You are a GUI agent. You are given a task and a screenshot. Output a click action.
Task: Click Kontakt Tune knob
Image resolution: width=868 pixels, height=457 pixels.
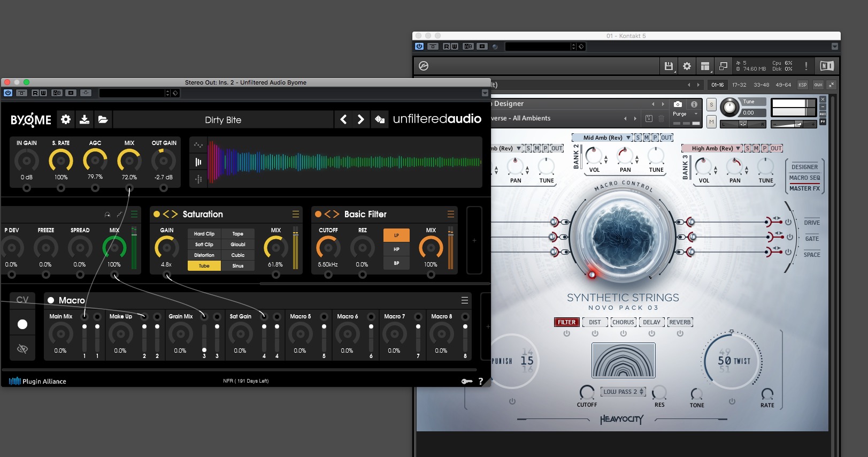[729, 108]
